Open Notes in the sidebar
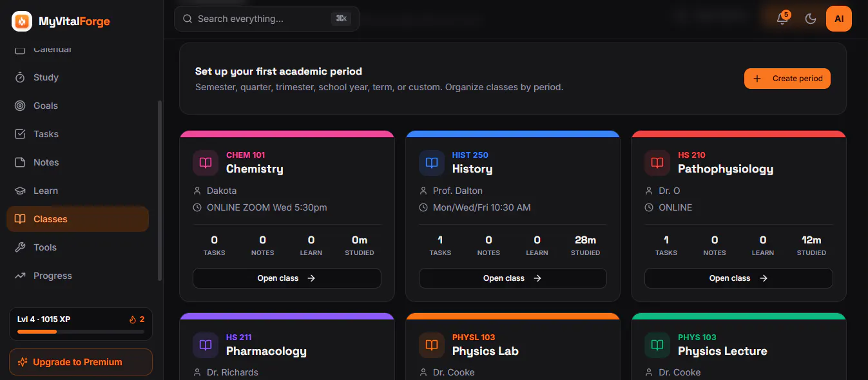868x380 pixels. [x=77, y=162]
